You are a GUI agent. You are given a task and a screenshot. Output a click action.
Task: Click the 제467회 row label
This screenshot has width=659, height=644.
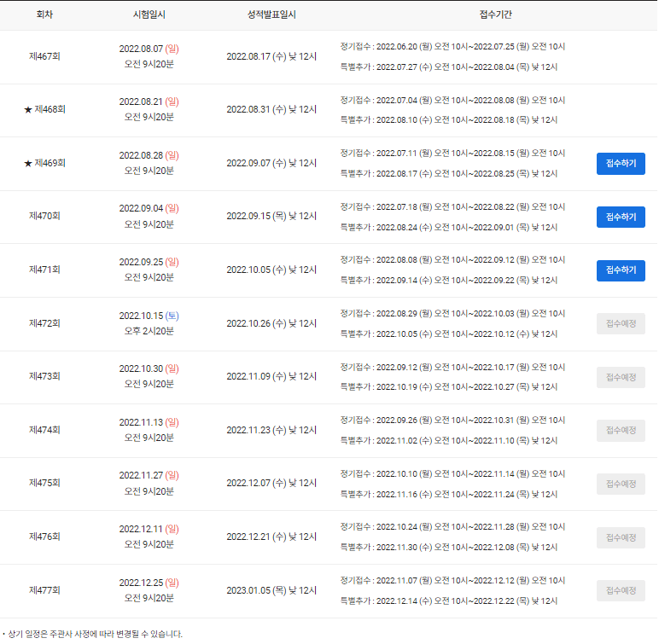(44, 56)
